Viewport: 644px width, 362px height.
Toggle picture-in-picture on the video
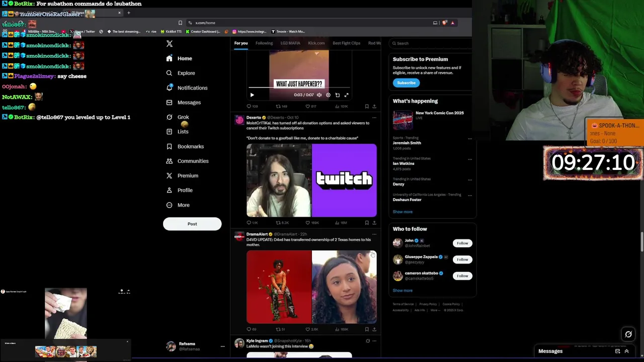coord(337,95)
